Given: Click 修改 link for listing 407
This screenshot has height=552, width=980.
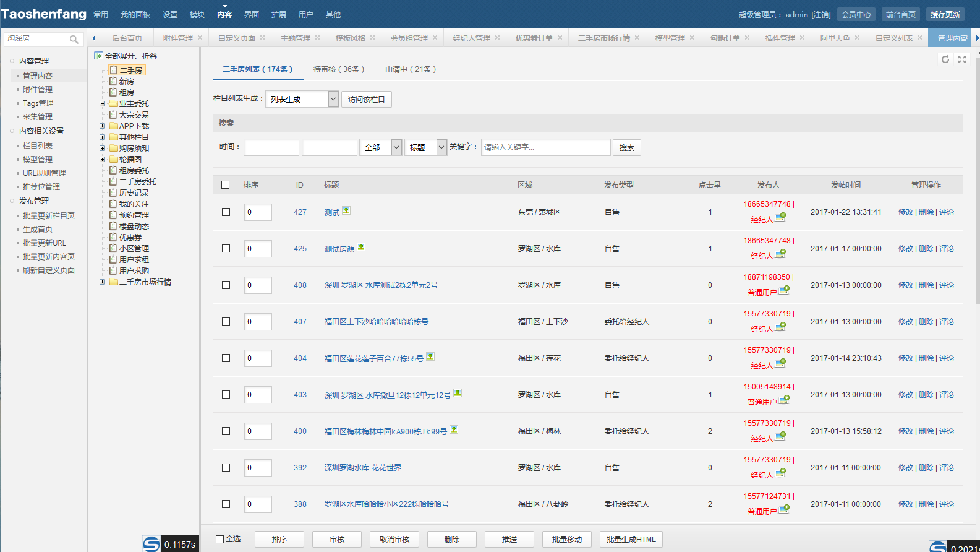Looking at the screenshot, I should tap(905, 322).
